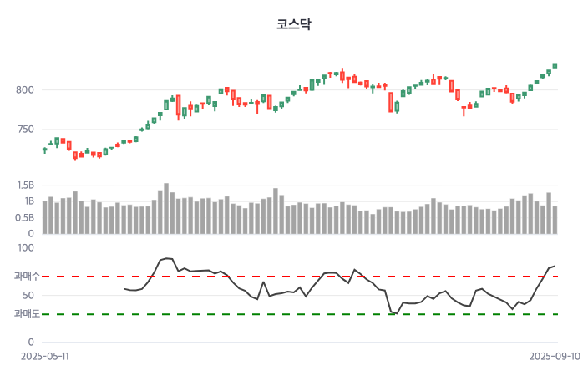
Task: Click the green dashed oversold line
Action: coord(334,314)
